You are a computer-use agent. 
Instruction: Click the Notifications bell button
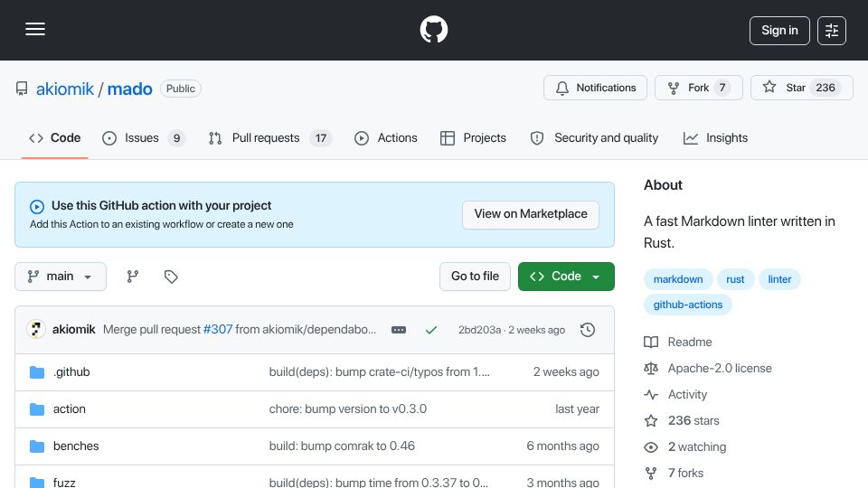tap(595, 88)
